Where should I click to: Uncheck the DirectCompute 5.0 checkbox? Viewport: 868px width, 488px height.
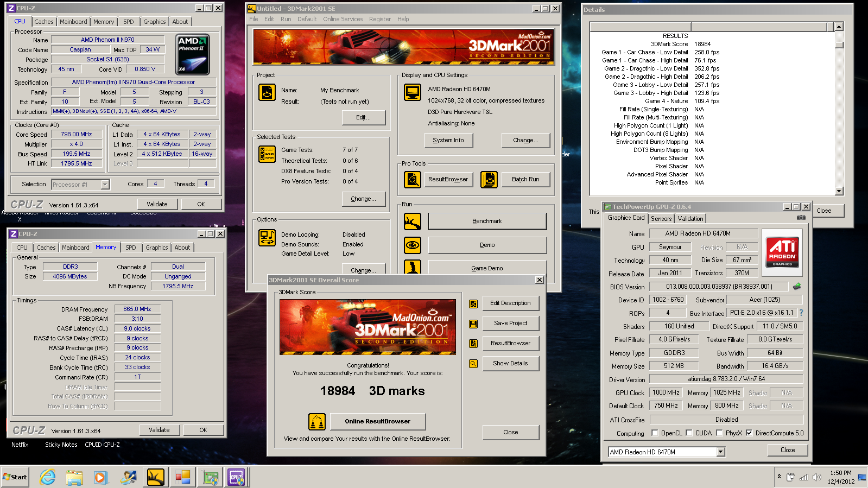pyautogui.click(x=749, y=433)
